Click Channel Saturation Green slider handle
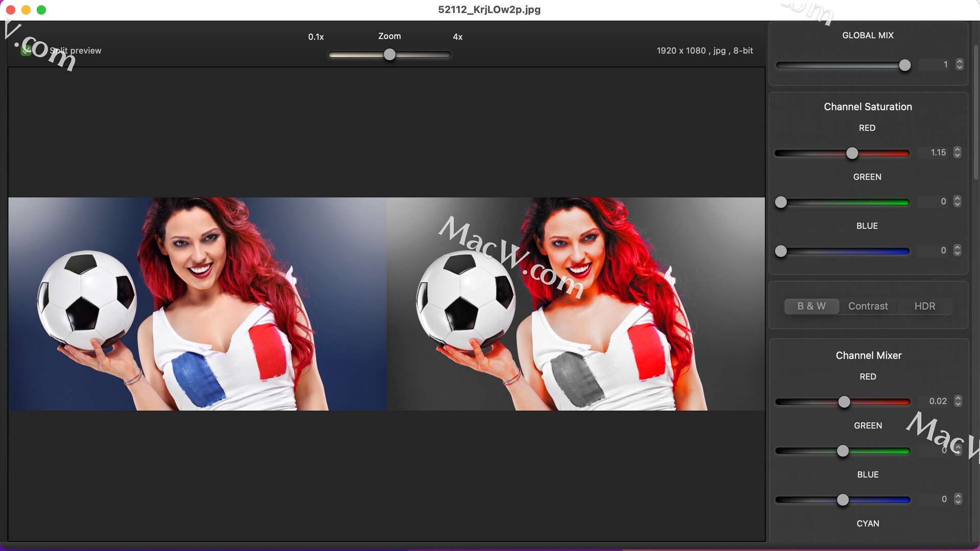This screenshot has width=980, height=551. point(781,203)
